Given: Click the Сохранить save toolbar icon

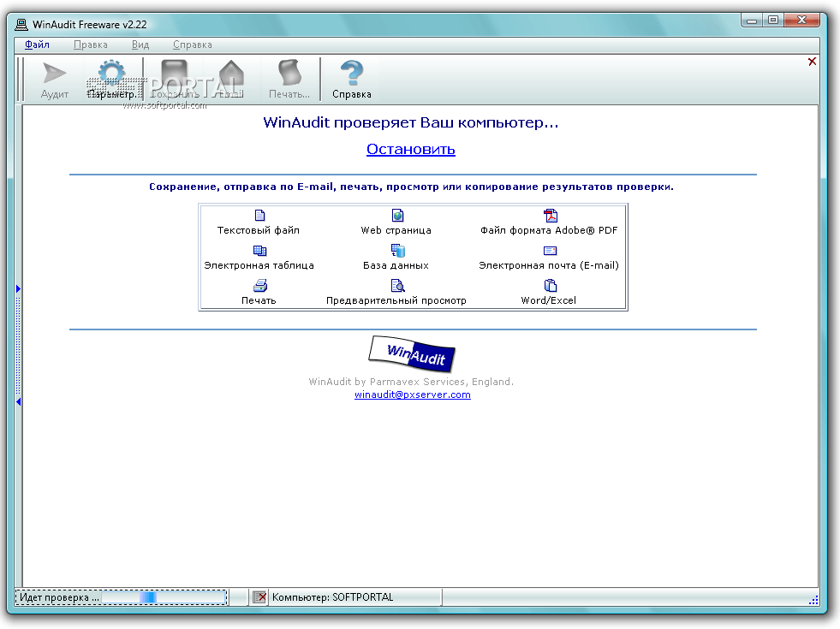Looking at the screenshot, I should point(175,80).
